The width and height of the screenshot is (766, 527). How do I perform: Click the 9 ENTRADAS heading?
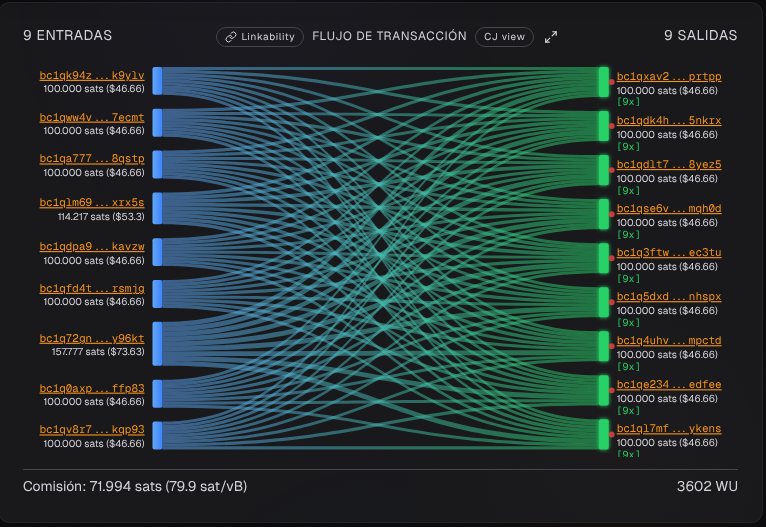click(67, 36)
